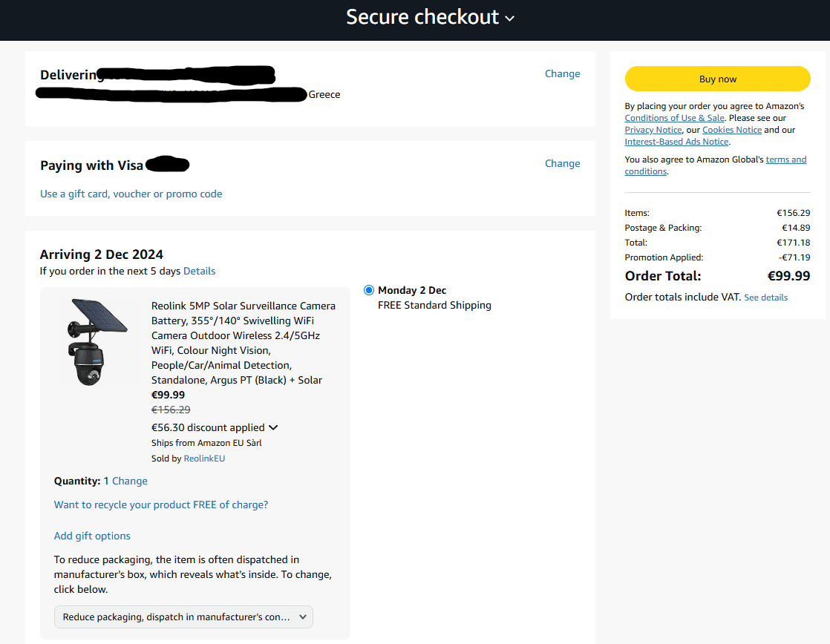The width and height of the screenshot is (830, 644).
Task: Select Monday 2 Dec shipping radio button
Action: pos(369,290)
